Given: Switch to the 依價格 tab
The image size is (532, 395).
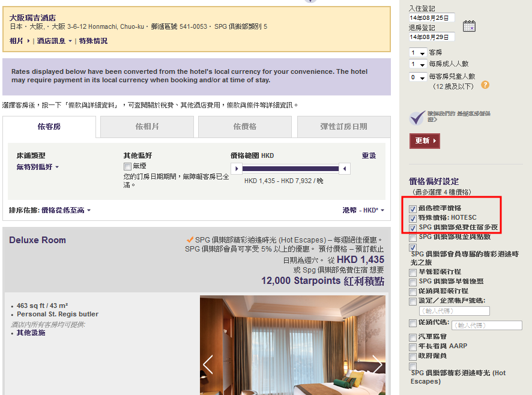Looking at the screenshot, I should [244, 127].
